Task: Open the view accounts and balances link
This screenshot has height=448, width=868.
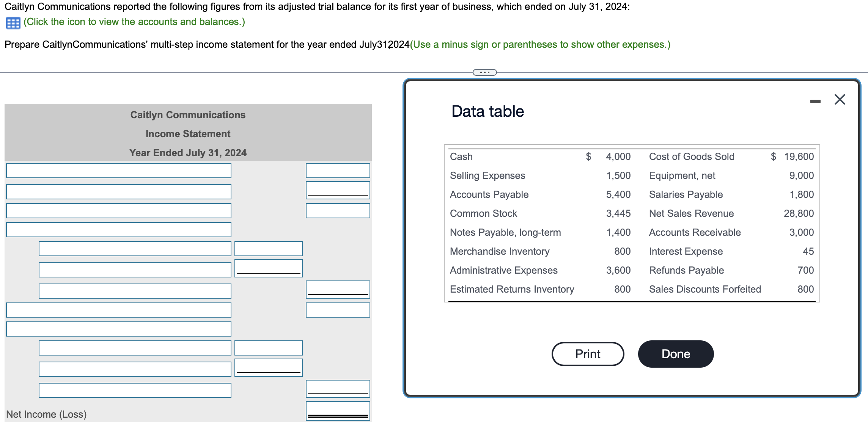Action: (134, 22)
